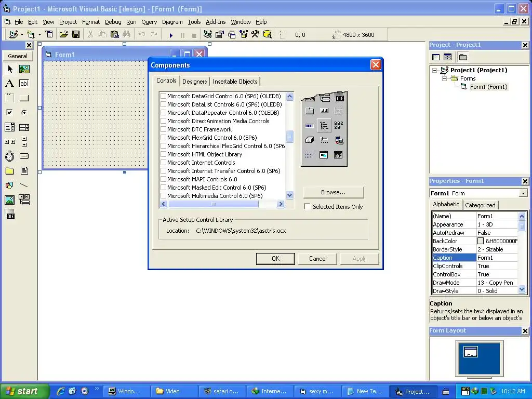The height and width of the screenshot is (399, 532).
Task: Select the PictureBox control in the toolbox
Action: pyautogui.click(x=24, y=69)
